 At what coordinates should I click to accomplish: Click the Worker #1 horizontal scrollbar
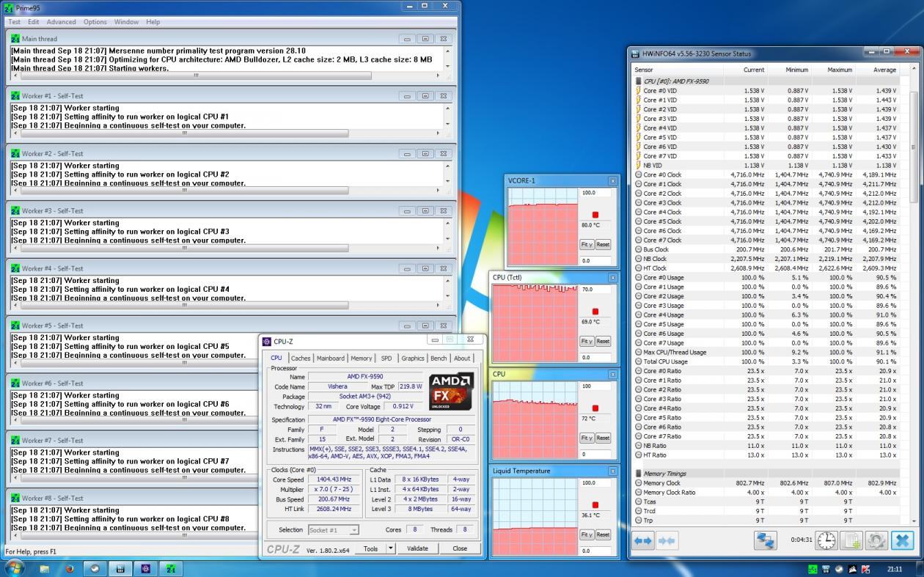point(229,133)
